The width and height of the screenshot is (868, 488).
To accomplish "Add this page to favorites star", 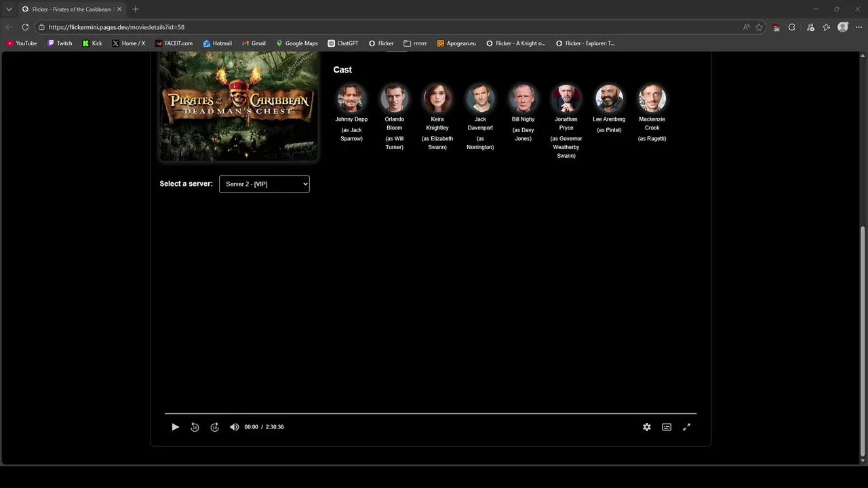I will pyautogui.click(x=759, y=27).
